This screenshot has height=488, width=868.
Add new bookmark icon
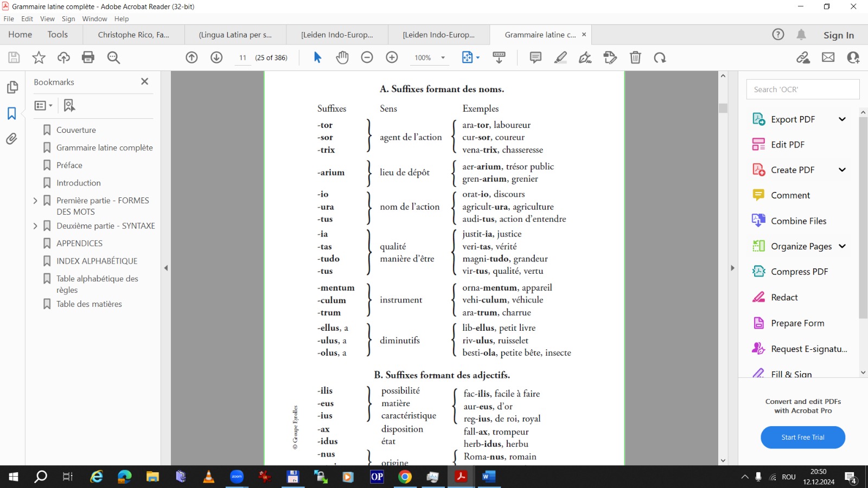69,106
